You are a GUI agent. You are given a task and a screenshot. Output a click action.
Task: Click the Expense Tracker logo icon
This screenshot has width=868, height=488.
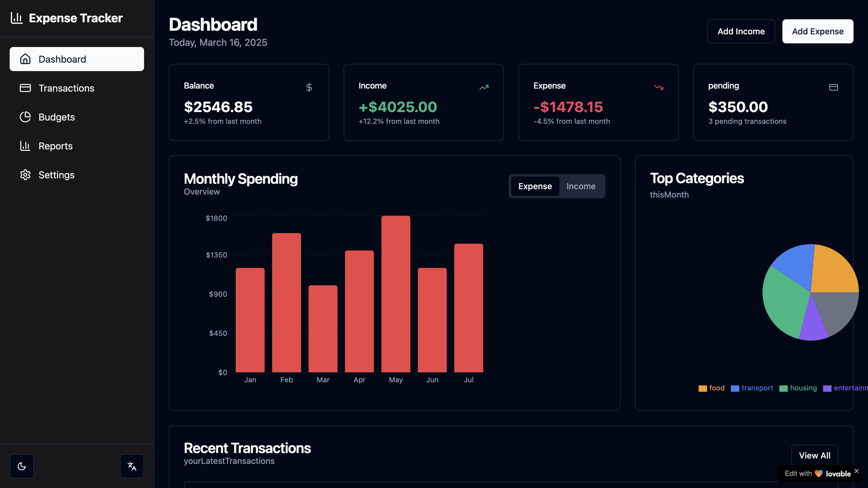pos(17,18)
